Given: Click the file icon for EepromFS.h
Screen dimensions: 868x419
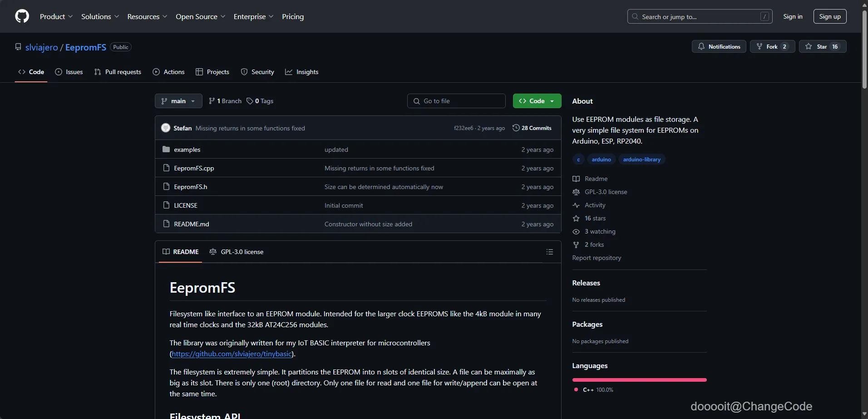Looking at the screenshot, I should click(166, 186).
